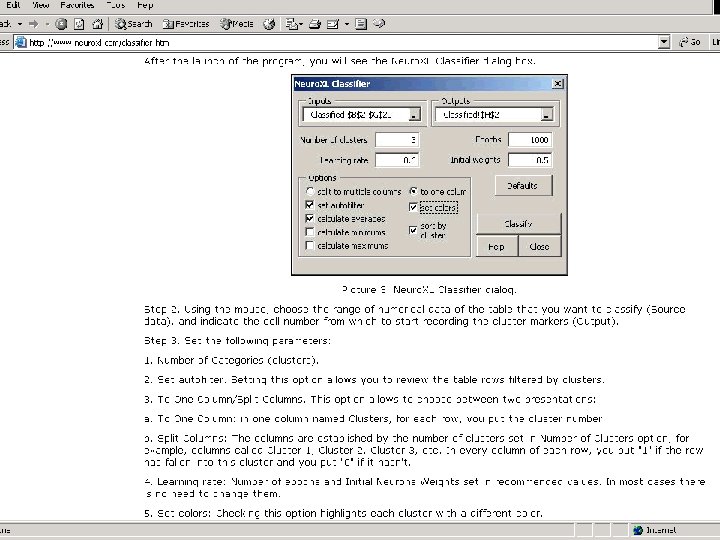
Task: Open the Help menu
Action: pyautogui.click(x=145, y=5)
